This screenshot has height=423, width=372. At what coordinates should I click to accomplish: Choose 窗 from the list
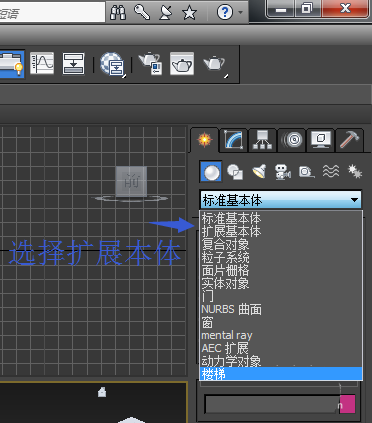point(282,322)
